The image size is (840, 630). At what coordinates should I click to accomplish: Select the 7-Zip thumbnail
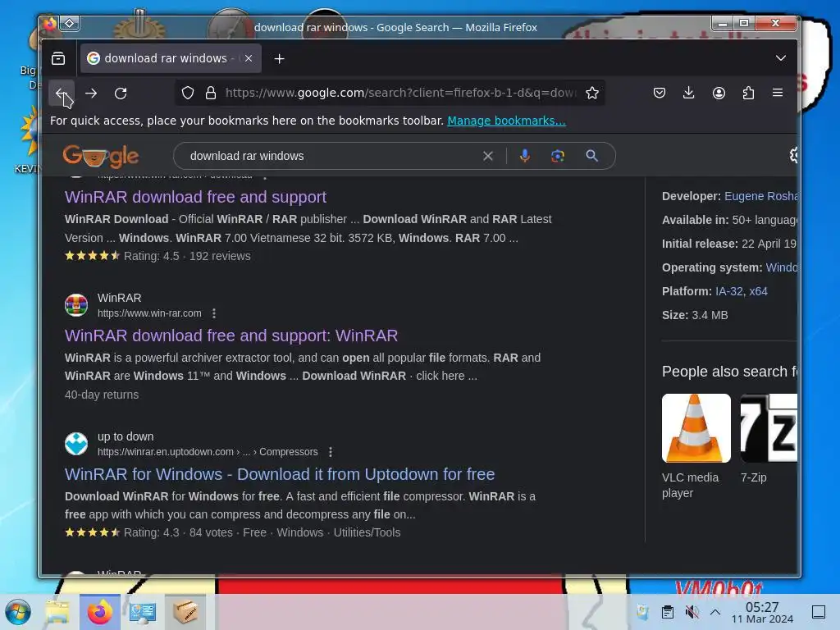coord(769,428)
